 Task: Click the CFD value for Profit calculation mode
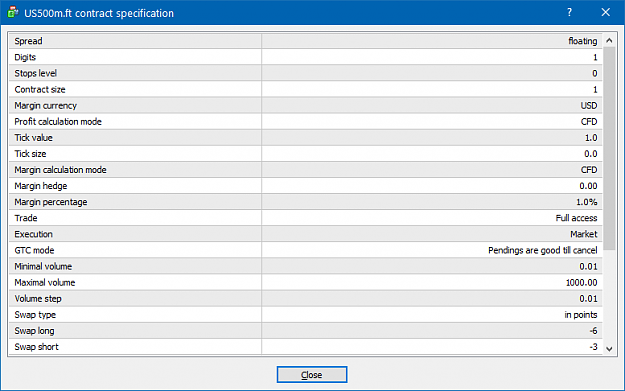click(x=589, y=122)
